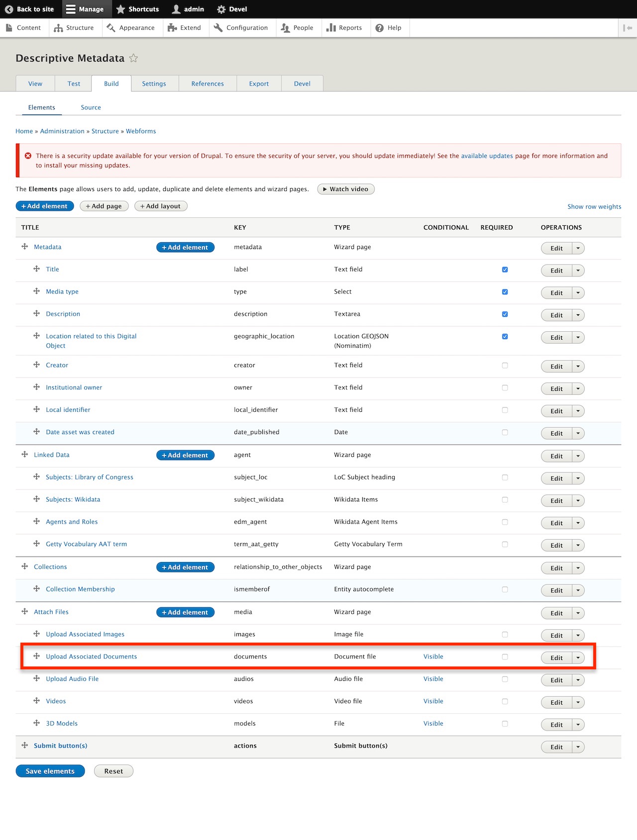Enable Required checkbox for Creator row
The image size is (637, 840).
(x=505, y=366)
